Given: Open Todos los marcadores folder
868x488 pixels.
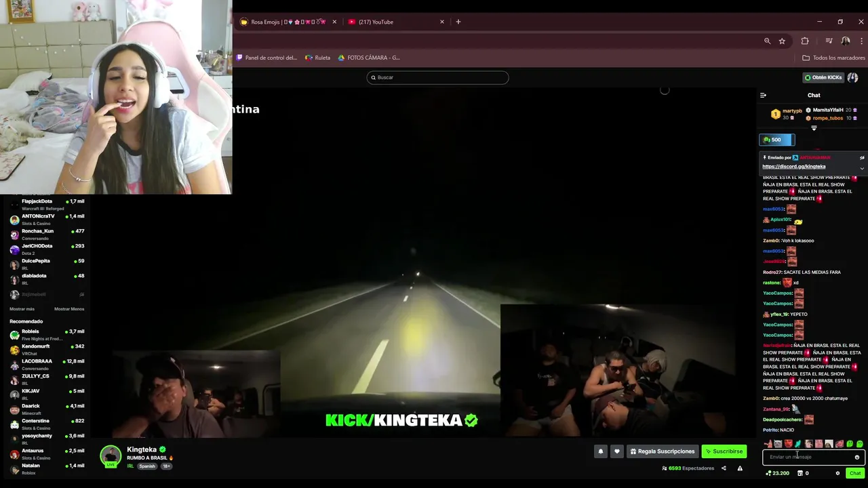Looking at the screenshot, I should click(x=833, y=58).
